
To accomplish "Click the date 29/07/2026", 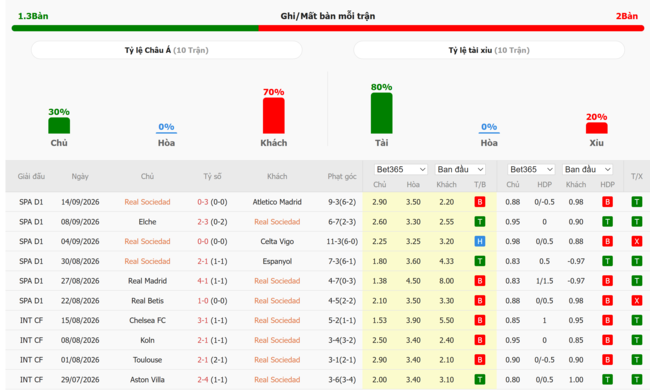I will pyautogui.click(x=80, y=379).
